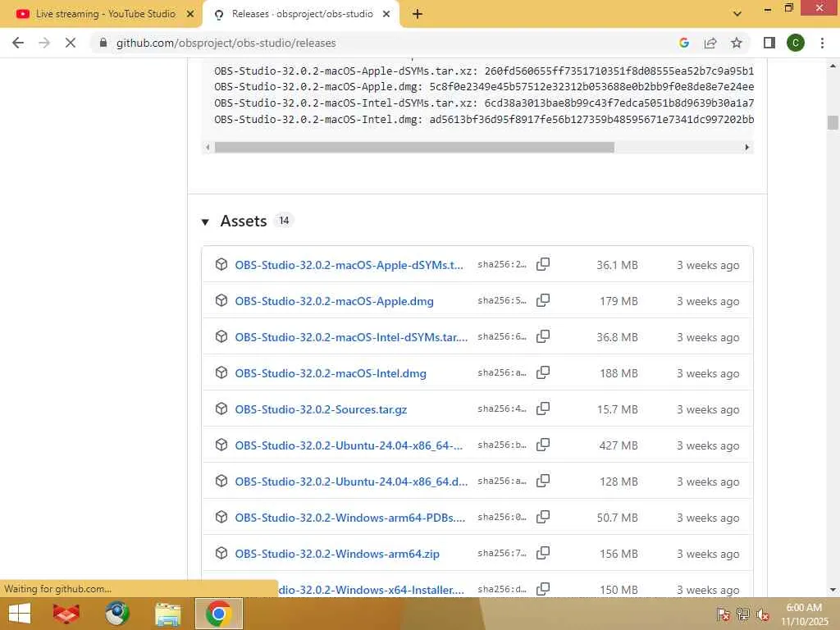Image resolution: width=840 pixels, height=630 pixels.
Task: Copy sha256 for Sources.tar.gz asset
Action: click(543, 409)
